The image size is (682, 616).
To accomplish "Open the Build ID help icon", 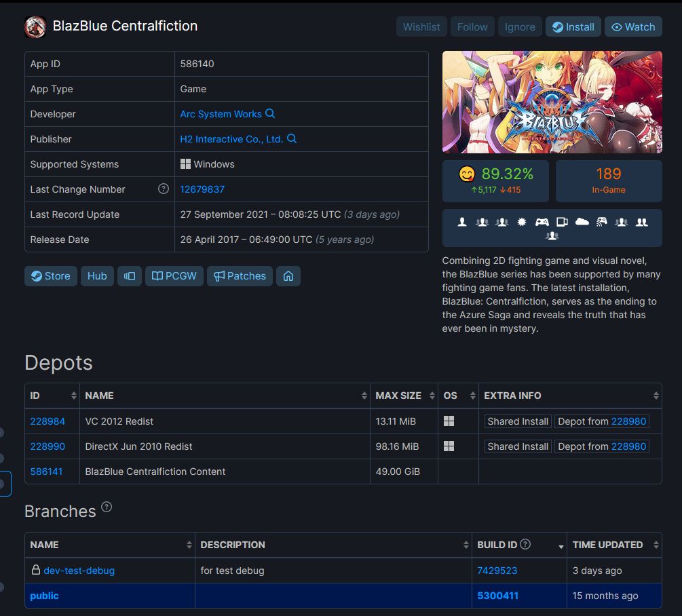I will pos(525,544).
